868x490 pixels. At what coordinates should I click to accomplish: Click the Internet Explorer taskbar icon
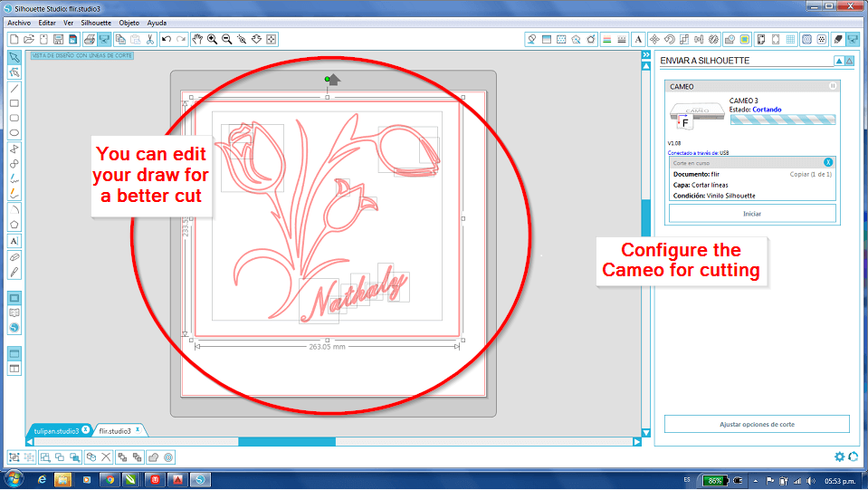(42, 480)
